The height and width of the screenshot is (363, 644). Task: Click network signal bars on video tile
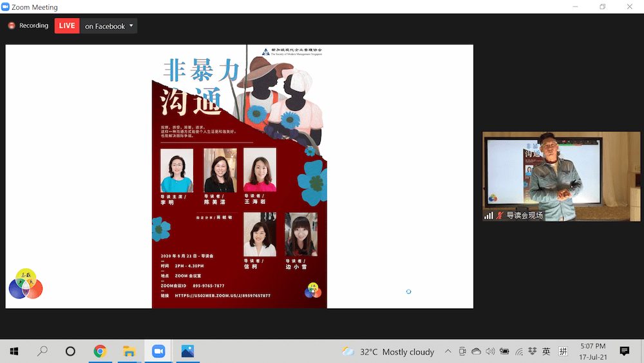(x=489, y=215)
